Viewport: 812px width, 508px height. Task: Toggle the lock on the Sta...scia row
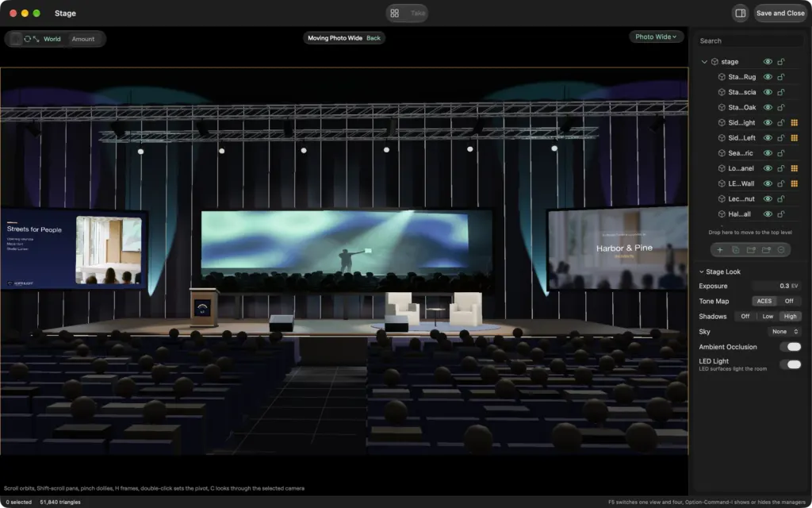pos(781,92)
